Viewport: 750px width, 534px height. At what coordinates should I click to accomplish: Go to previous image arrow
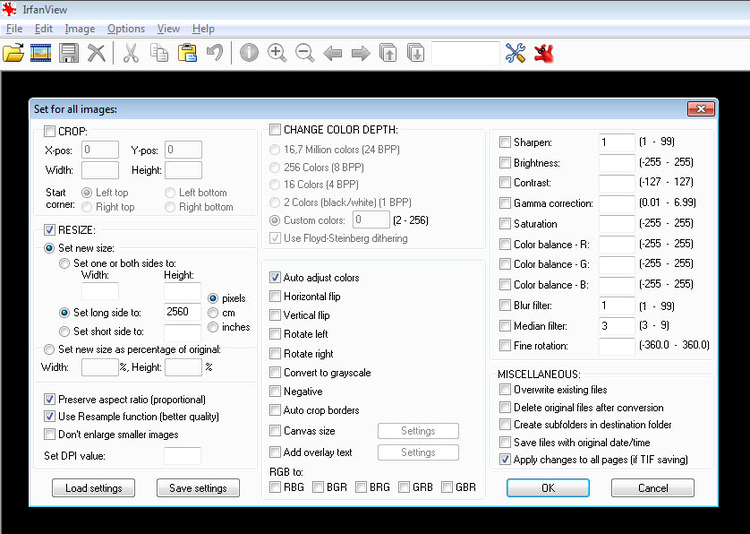coord(332,53)
